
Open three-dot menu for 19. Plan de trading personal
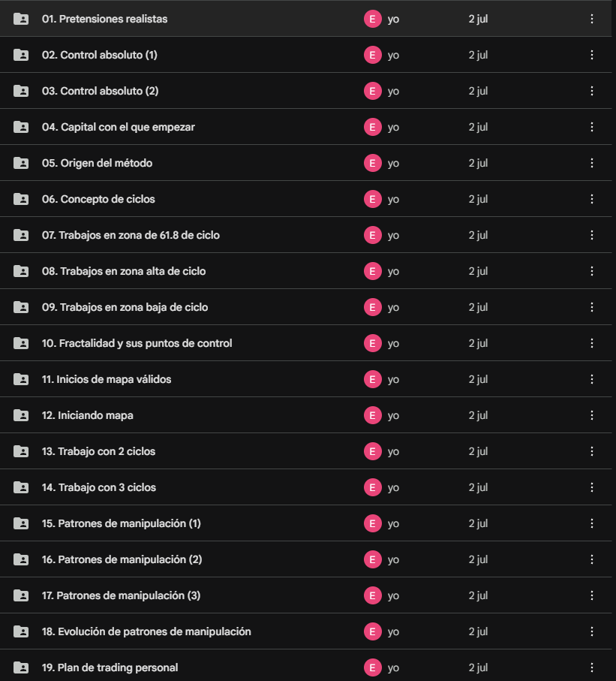(592, 667)
